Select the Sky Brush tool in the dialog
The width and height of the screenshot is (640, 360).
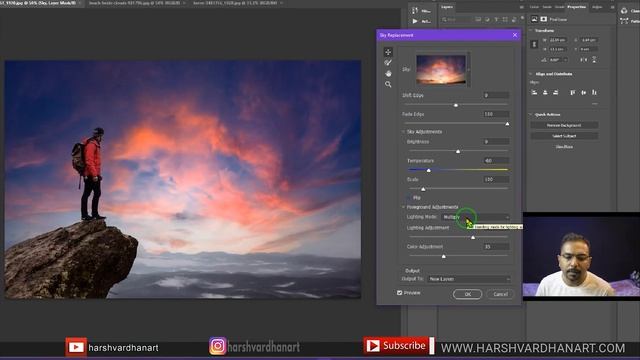(388, 62)
